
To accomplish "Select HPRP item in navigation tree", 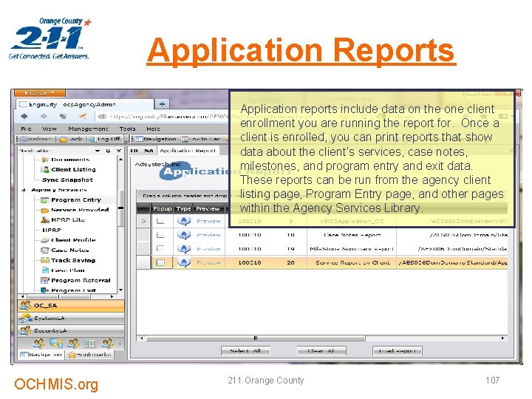I will pos(52,230).
